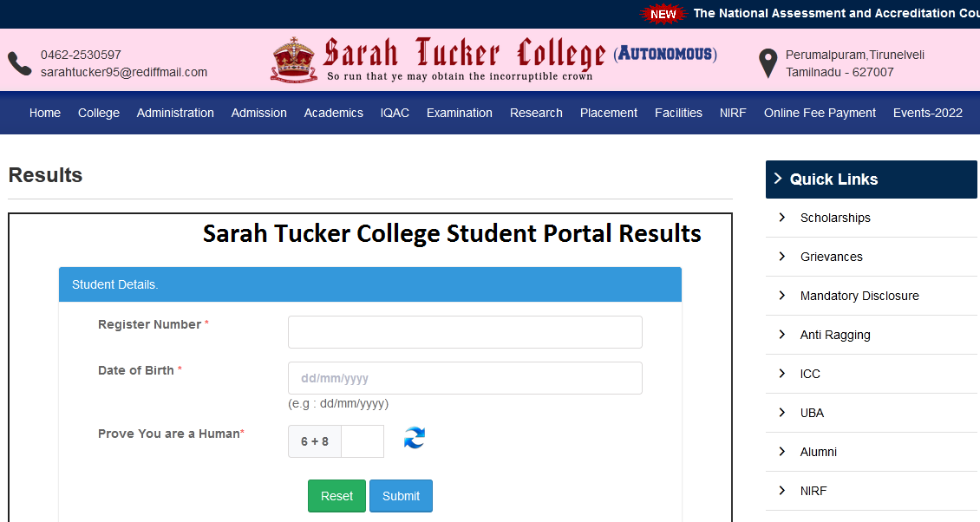Submit the student details form
This screenshot has width=980, height=522.
click(x=401, y=495)
